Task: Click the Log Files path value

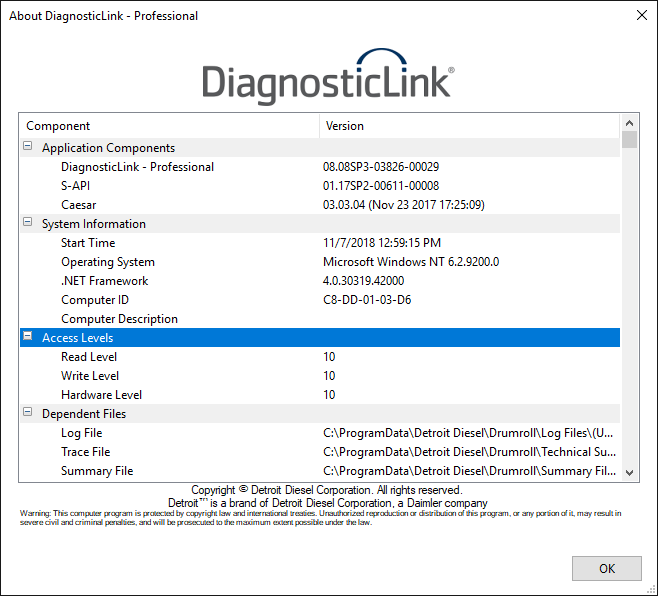Action: 467,433
